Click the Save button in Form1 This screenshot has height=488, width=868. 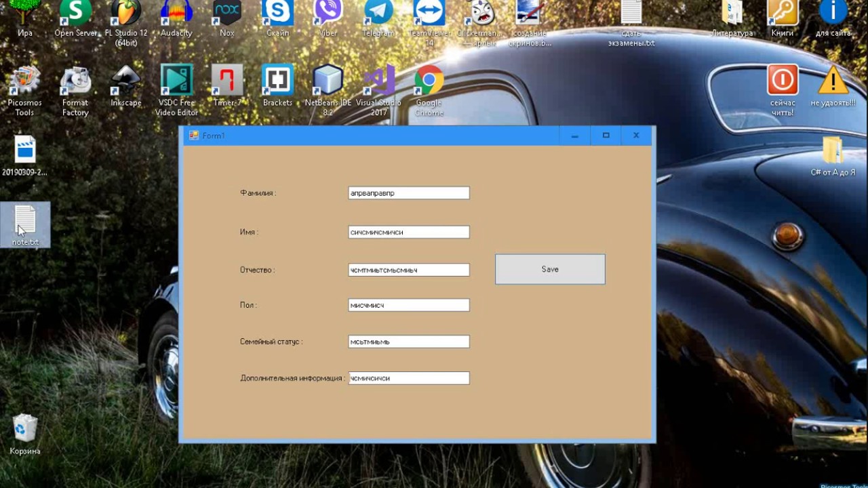coord(550,269)
